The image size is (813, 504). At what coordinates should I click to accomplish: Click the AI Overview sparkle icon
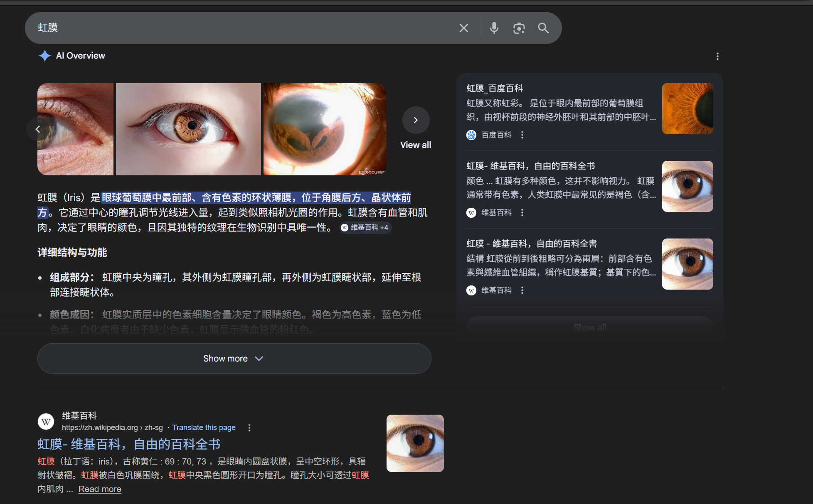coord(44,56)
